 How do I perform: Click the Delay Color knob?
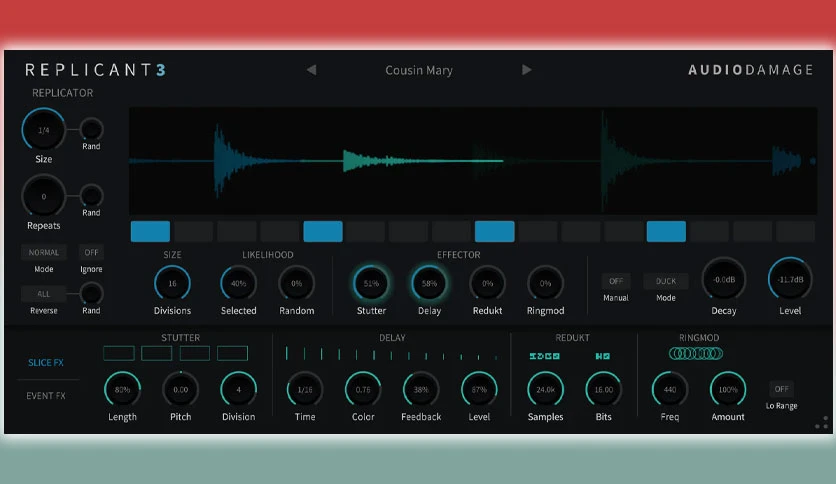[363, 390]
